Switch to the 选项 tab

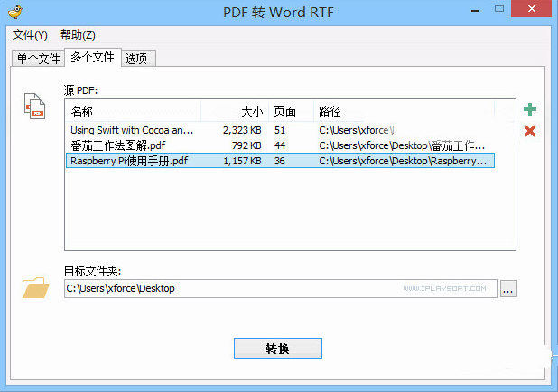pos(138,59)
